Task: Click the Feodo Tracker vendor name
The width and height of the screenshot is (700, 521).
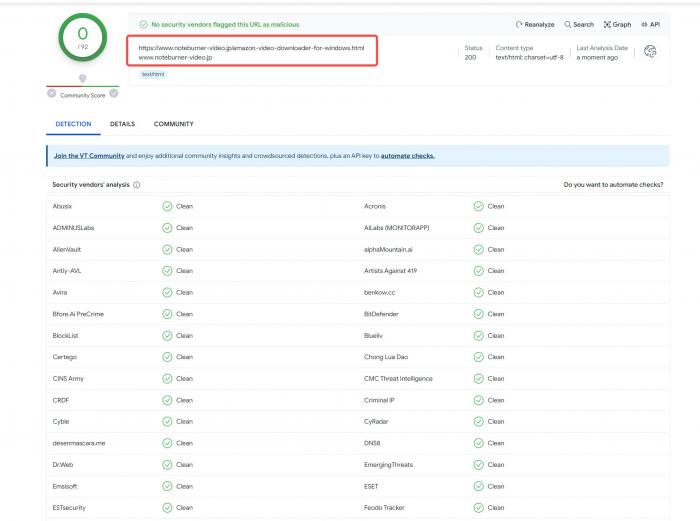Action: coord(384,508)
